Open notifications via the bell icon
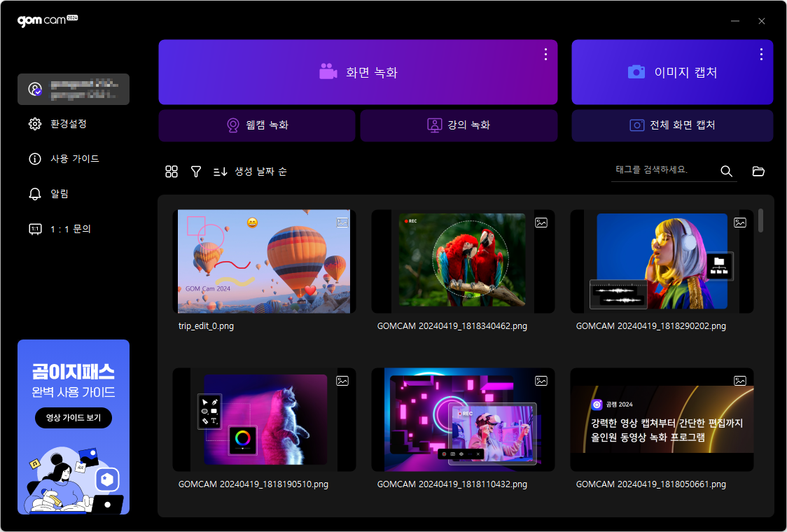Viewport: 787px width, 532px height. point(35,194)
